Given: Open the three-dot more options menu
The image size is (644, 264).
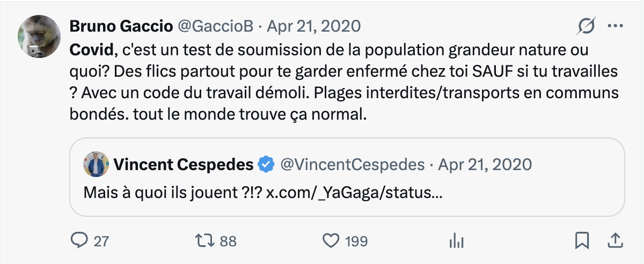Looking at the screenshot, I should [615, 26].
